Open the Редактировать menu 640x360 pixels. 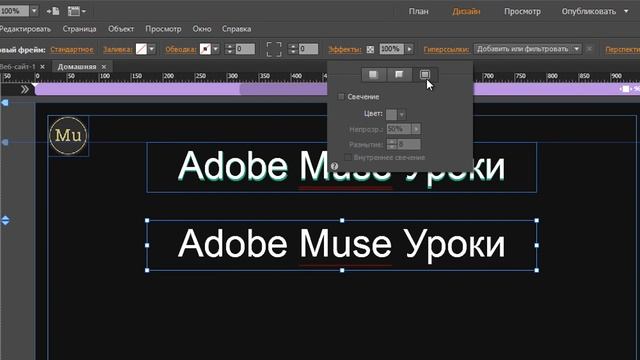(x=25, y=29)
